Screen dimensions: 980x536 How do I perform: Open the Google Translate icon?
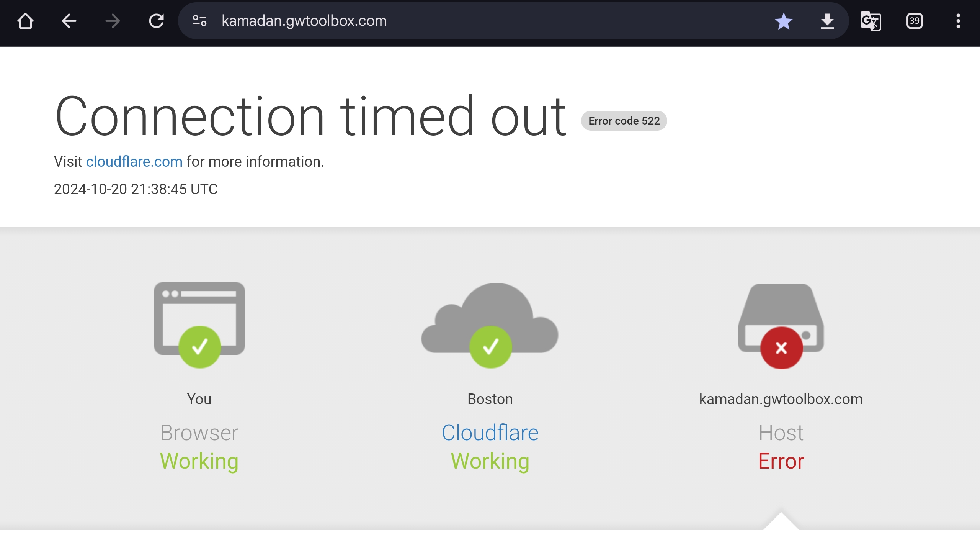click(871, 21)
